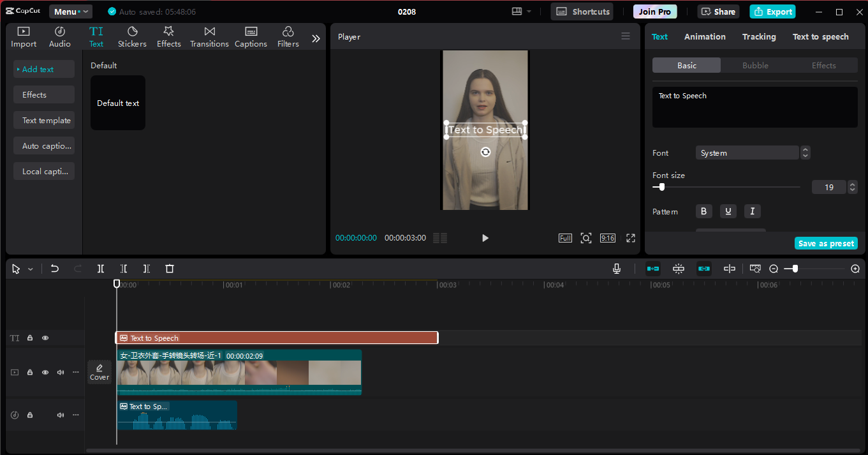Adjust the font size slider

[660, 187]
